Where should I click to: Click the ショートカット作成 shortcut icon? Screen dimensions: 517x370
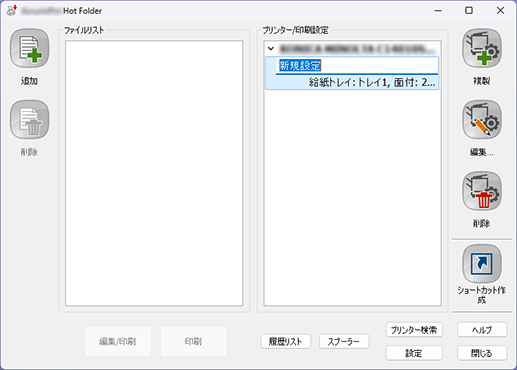pos(482,264)
